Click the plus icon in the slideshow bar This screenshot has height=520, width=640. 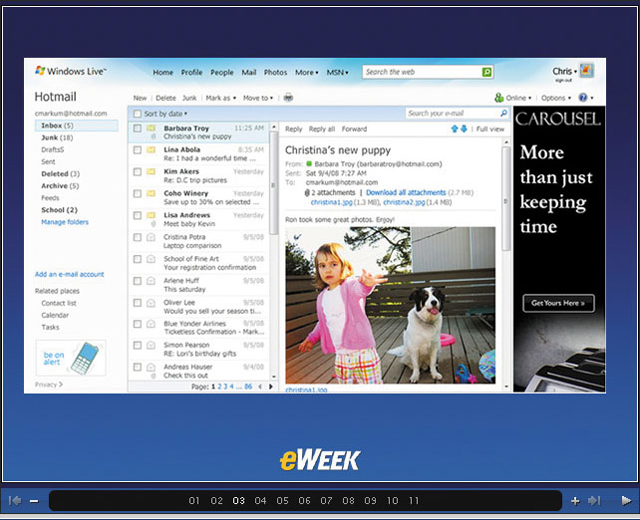pyautogui.click(x=575, y=501)
